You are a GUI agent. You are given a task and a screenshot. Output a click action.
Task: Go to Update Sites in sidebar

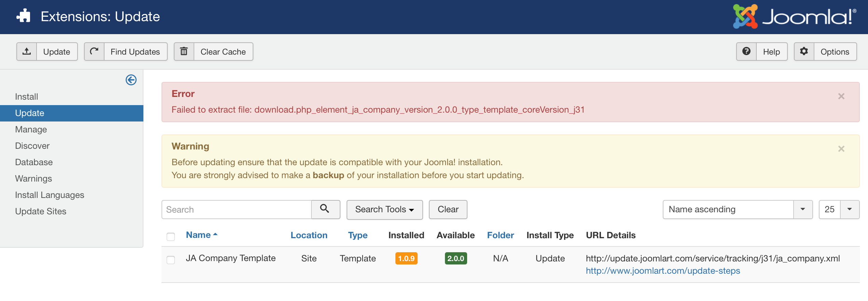point(41,211)
